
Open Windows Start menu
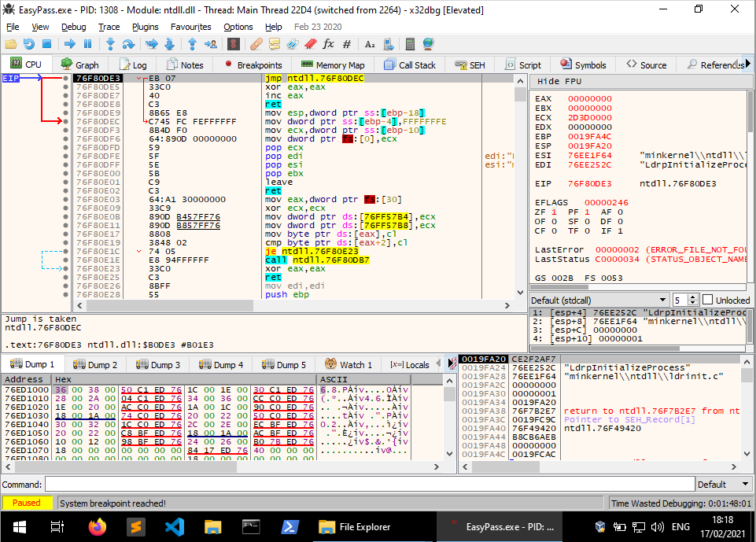click(20, 526)
